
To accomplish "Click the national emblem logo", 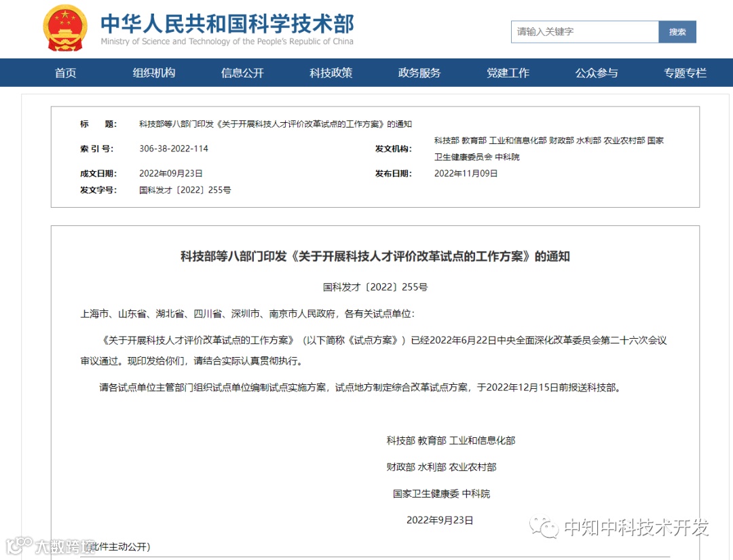I will coord(65,28).
